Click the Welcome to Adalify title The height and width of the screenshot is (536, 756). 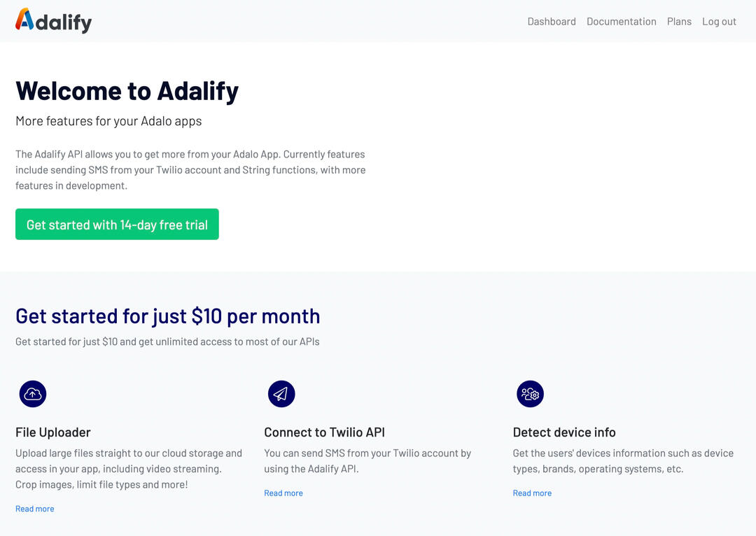tap(127, 91)
